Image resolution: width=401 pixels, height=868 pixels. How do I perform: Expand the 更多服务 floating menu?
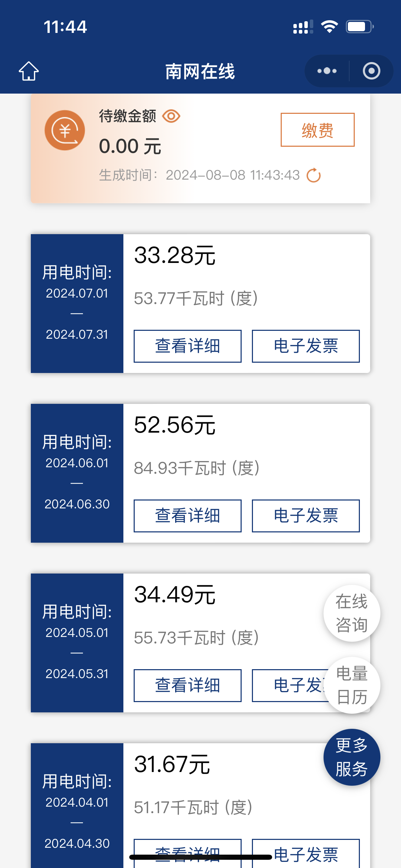pyautogui.click(x=352, y=757)
